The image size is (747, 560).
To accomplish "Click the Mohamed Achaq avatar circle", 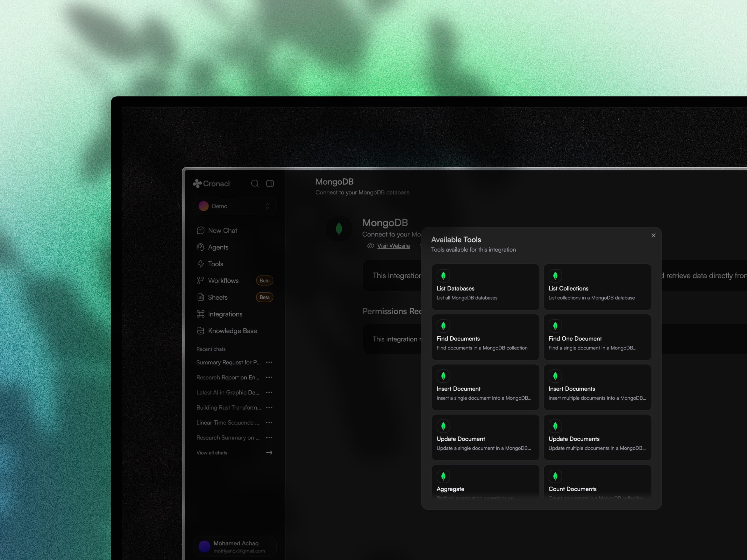I will coord(204,547).
